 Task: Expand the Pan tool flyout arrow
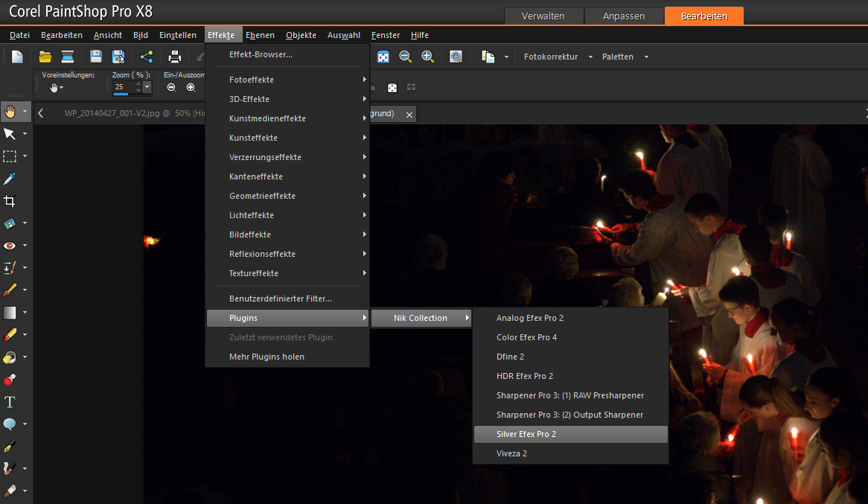coord(25,112)
